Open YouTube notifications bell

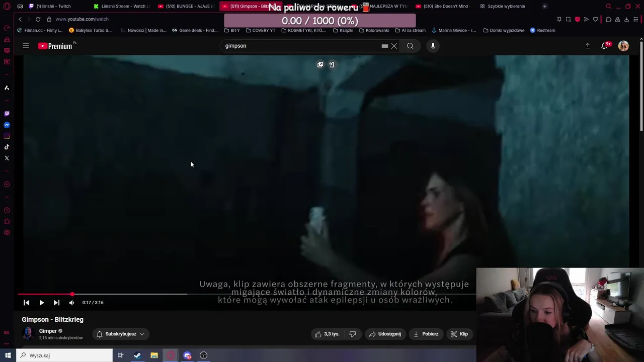point(605,46)
